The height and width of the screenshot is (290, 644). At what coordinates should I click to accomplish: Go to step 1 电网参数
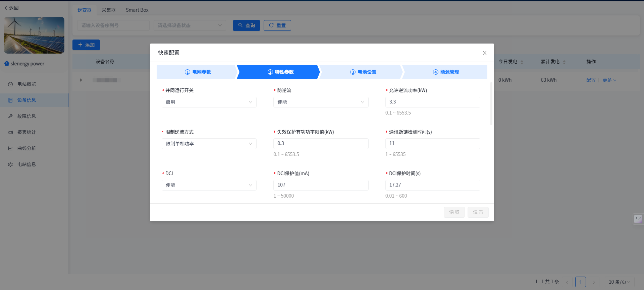(x=198, y=72)
